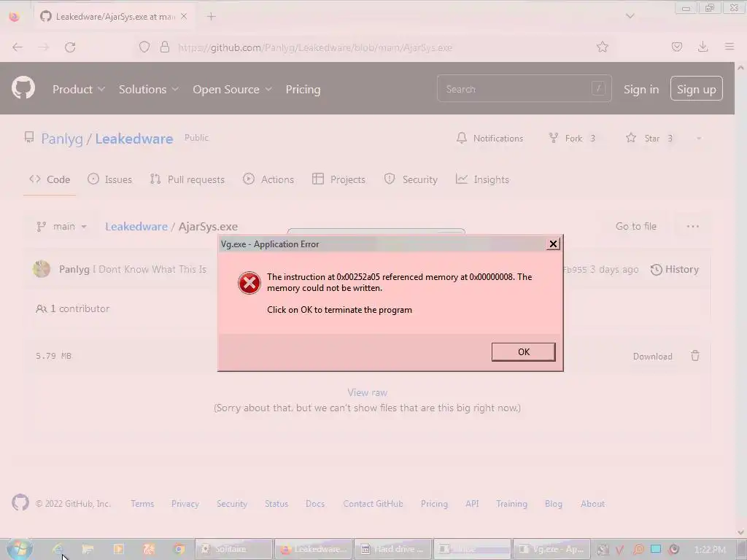Open the main branch selector dropdown

pos(61,227)
